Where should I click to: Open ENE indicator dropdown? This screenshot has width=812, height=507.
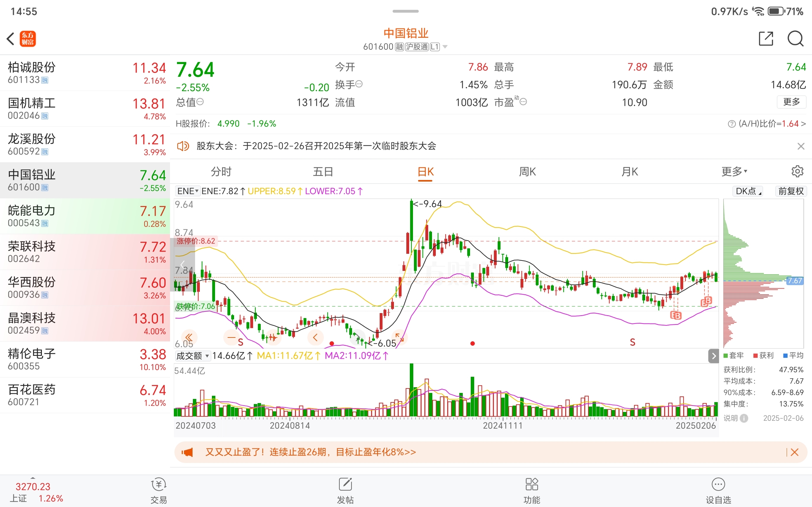[x=187, y=191]
